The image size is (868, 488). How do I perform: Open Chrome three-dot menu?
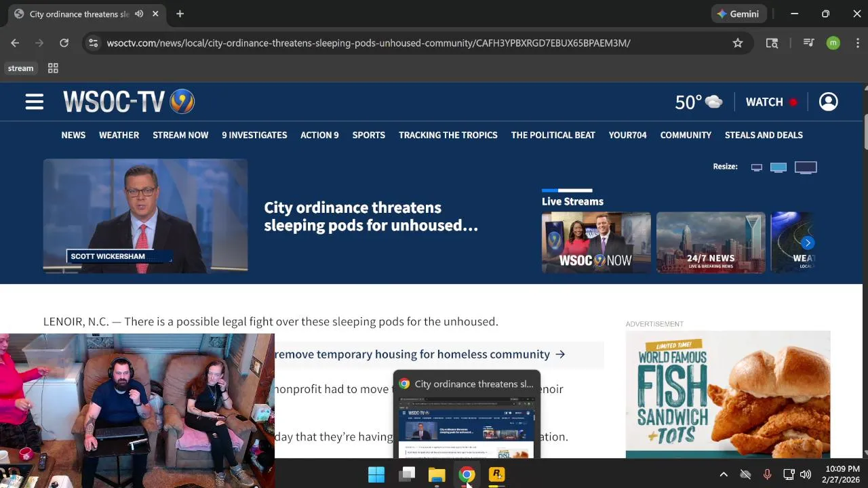[858, 43]
